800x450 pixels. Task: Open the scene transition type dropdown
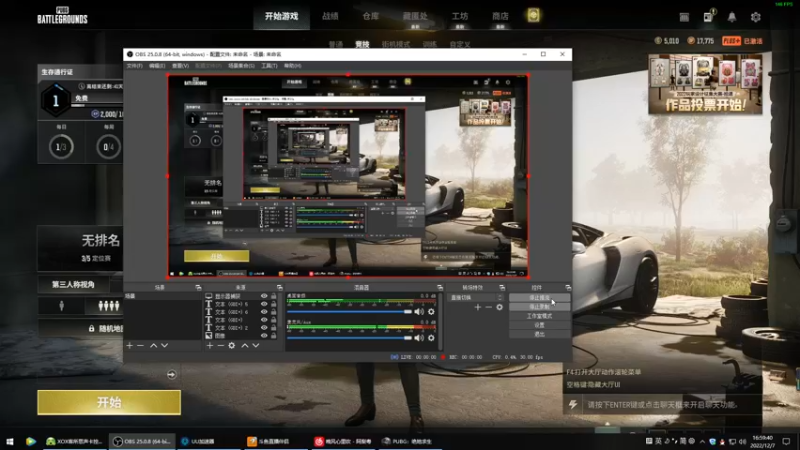(x=477, y=297)
